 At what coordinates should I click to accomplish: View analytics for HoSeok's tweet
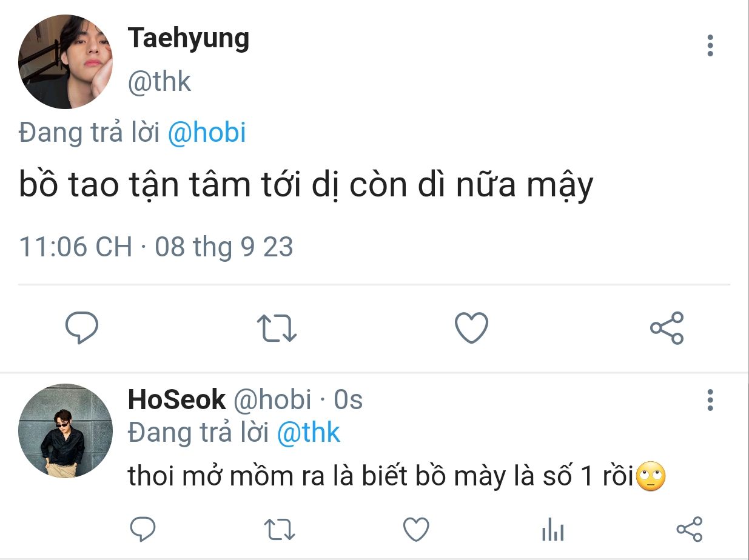click(x=553, y=530)
